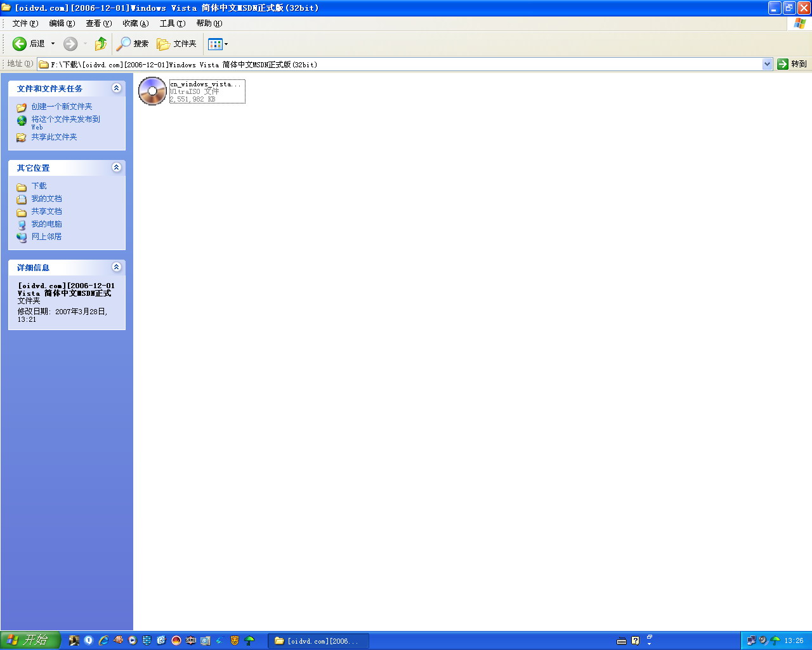812x650 pixels.
Task: Click the network connection tray icon
Action: (x=752, y=640)
